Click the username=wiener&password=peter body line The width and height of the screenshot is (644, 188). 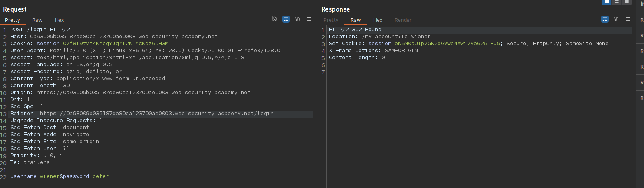pyautogui.click(x=60, y=176)
